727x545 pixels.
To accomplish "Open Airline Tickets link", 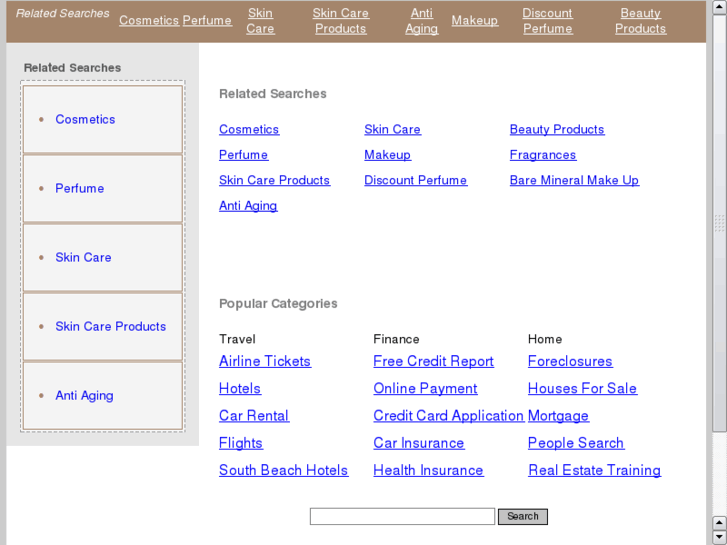I will point(265,361).
